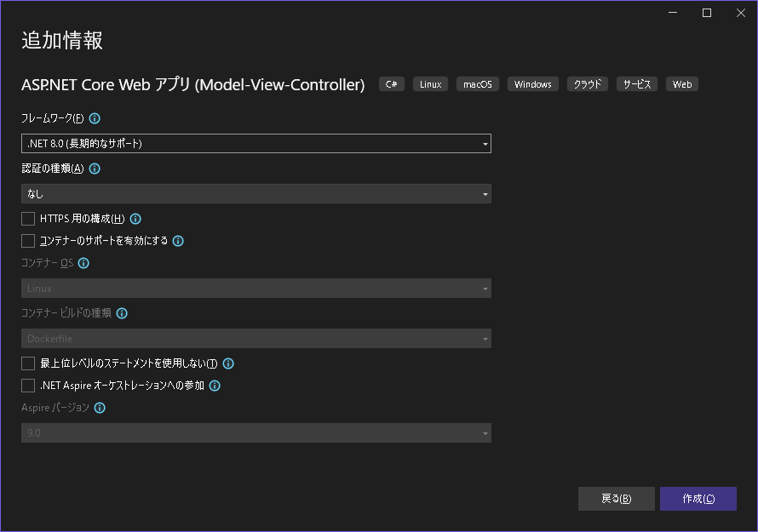The width and height of the screenshot is (758, 532).
Task: Click info icon beside .NET Aspire オーケストレーション
Action: pos(215,386)
